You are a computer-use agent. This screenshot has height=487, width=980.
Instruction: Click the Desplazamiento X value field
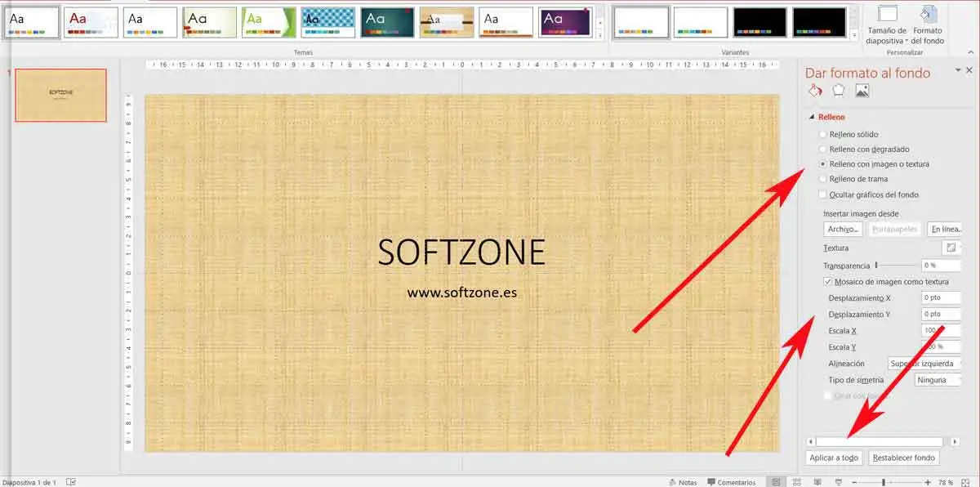[941, 298]
